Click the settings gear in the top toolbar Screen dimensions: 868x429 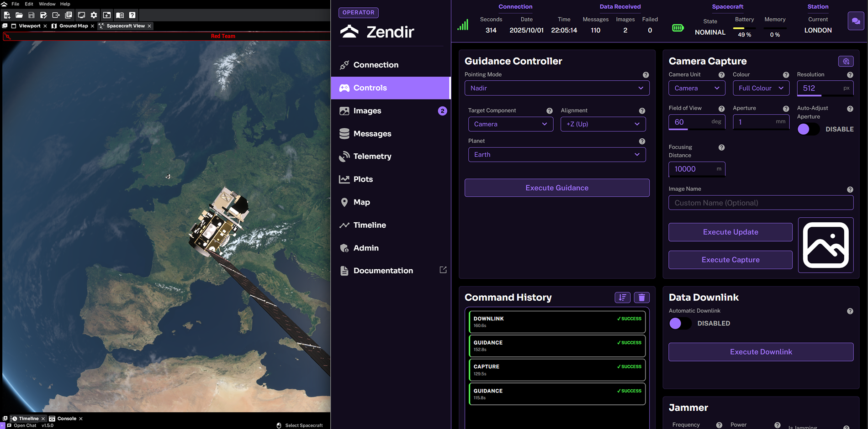point(94,15)
